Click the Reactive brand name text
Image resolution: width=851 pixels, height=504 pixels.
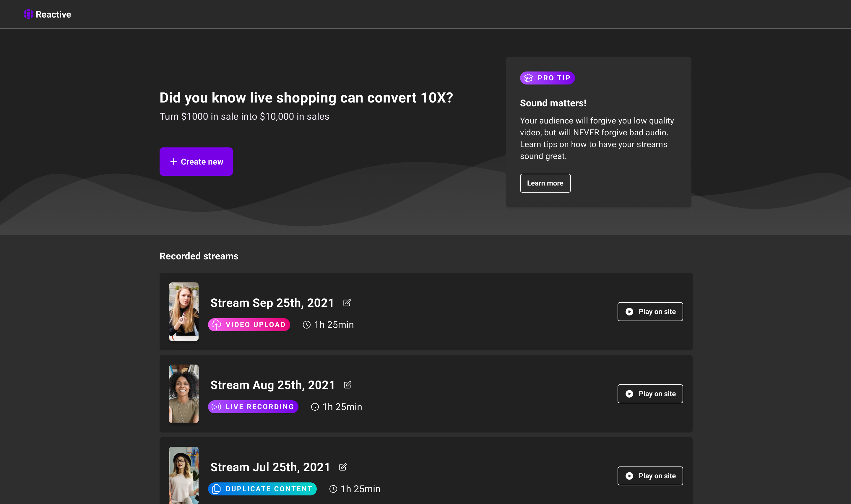pos(53,14)
